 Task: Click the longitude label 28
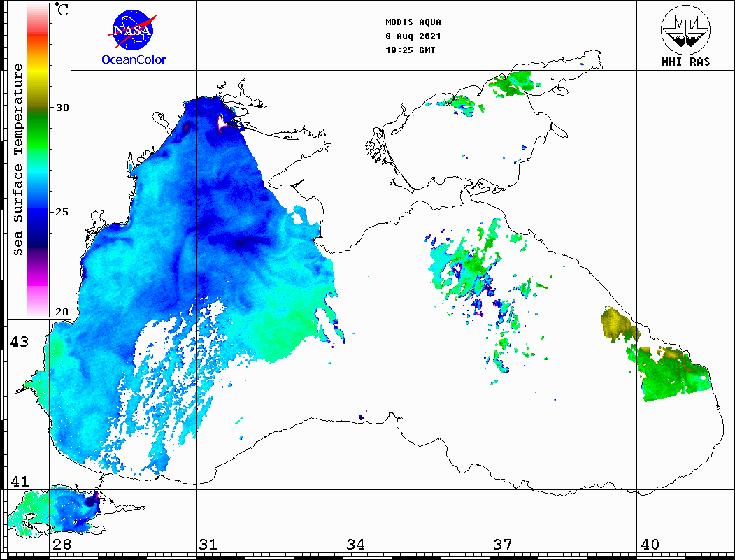coord(62,544)
